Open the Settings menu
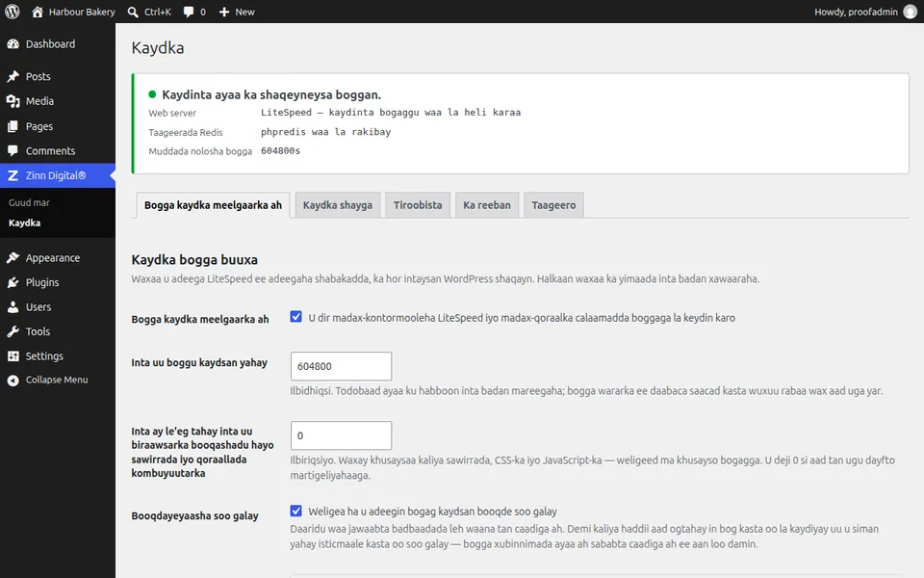This screenshot has height=578, width=924. pyautogui.click(x=58, y=356)
